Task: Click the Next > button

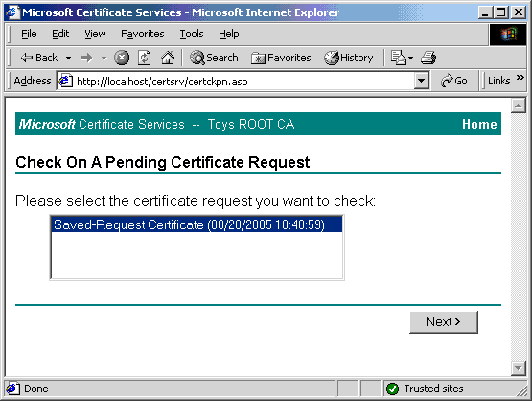Action: pyautogui.click(x=444, y=322)
